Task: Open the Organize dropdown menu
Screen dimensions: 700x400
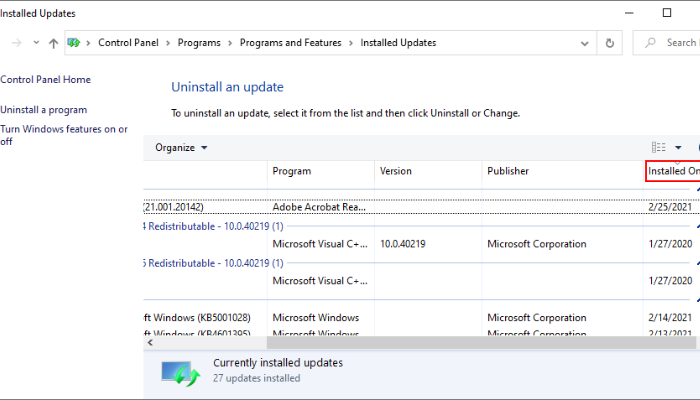Action: (x=181, y=148)
